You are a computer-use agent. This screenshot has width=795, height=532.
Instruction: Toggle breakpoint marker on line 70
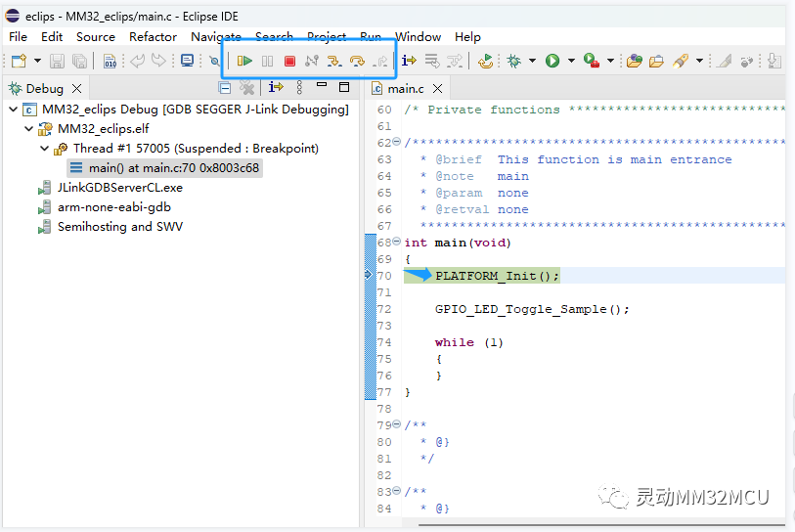pos(369,276)
